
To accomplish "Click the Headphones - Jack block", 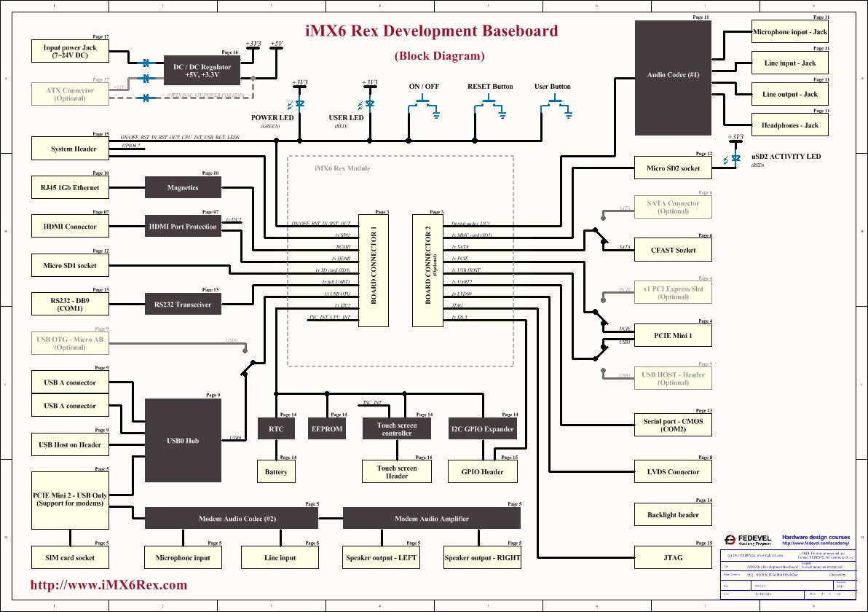I will [x=790, y=125].
